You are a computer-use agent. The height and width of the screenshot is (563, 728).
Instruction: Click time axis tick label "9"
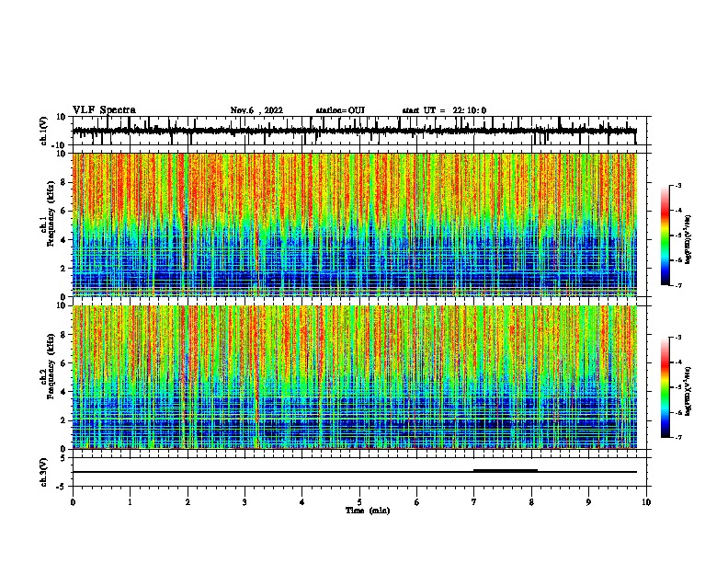pyautogui.click(x=588, y=502)
